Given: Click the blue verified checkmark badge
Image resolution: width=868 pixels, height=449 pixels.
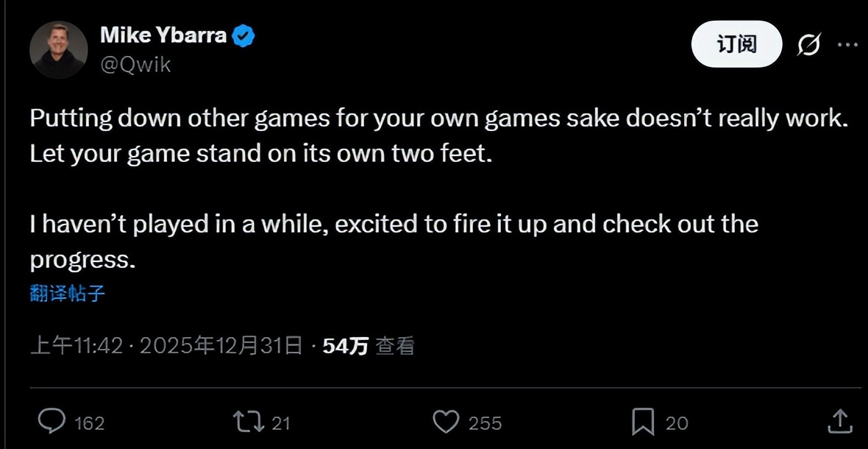Looking at the screenshot, I should click(244, 35).
